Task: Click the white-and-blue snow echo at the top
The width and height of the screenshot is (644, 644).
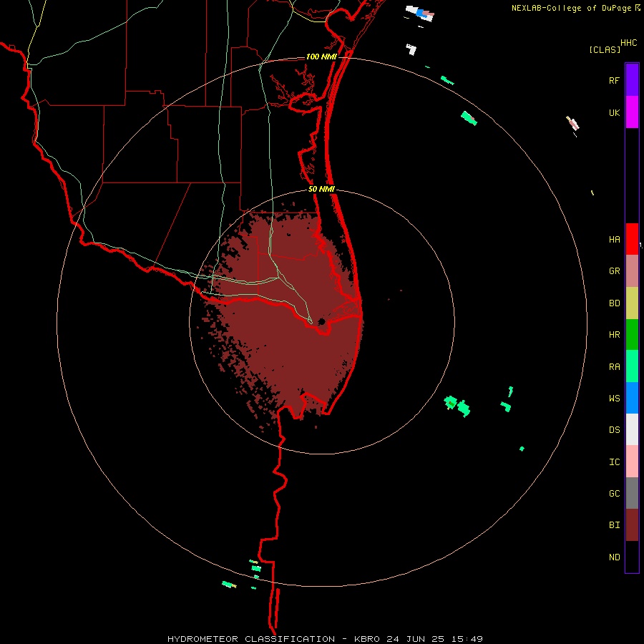Action: [420, 13]
